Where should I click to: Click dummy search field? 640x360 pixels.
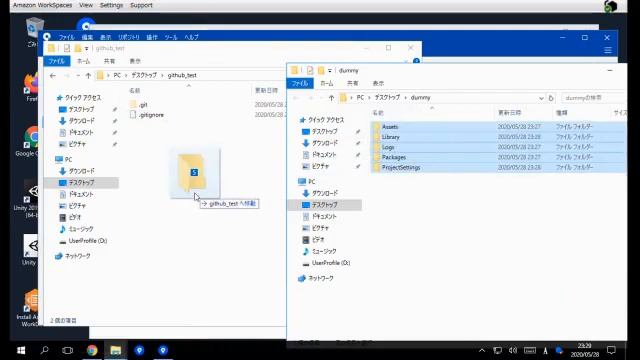click(593, 98)
